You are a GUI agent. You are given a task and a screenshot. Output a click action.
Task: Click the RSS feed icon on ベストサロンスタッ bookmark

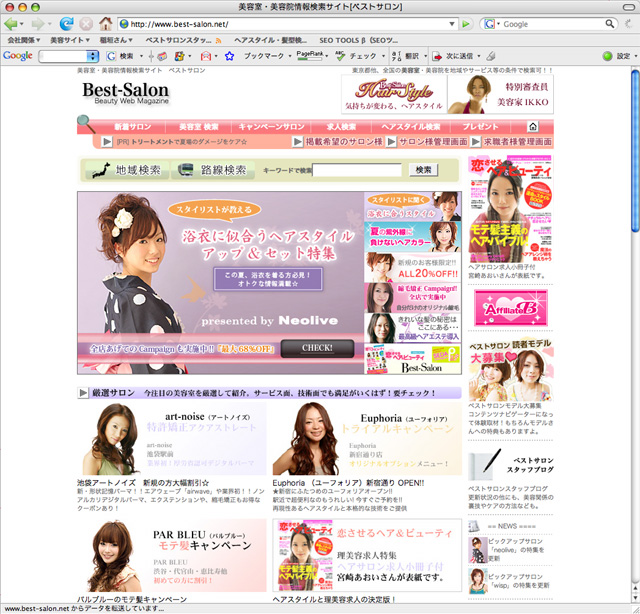click(218, 40)
